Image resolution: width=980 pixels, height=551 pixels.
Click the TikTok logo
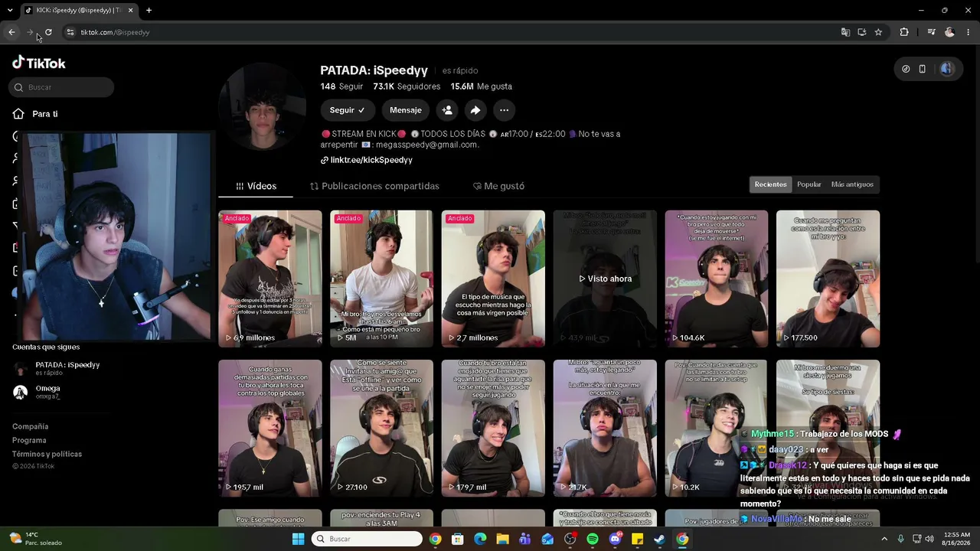click(x=39, y=63)
